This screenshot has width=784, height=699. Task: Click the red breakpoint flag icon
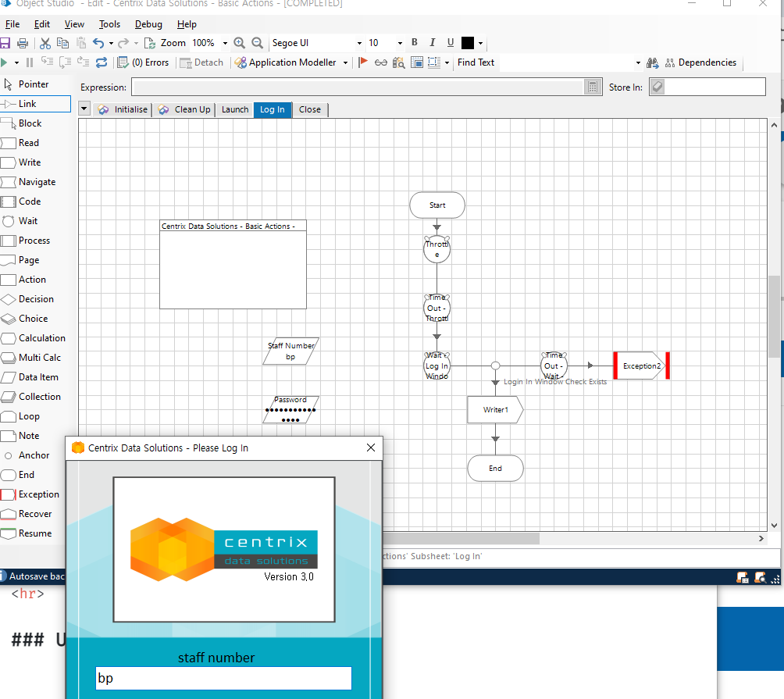(364, 62)
